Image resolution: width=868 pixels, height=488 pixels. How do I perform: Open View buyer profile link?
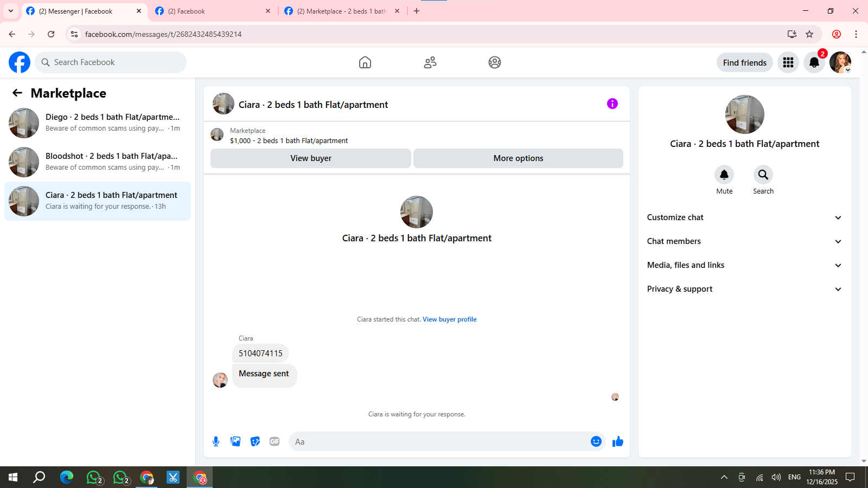pyautogui.click(x=450, y=319)
